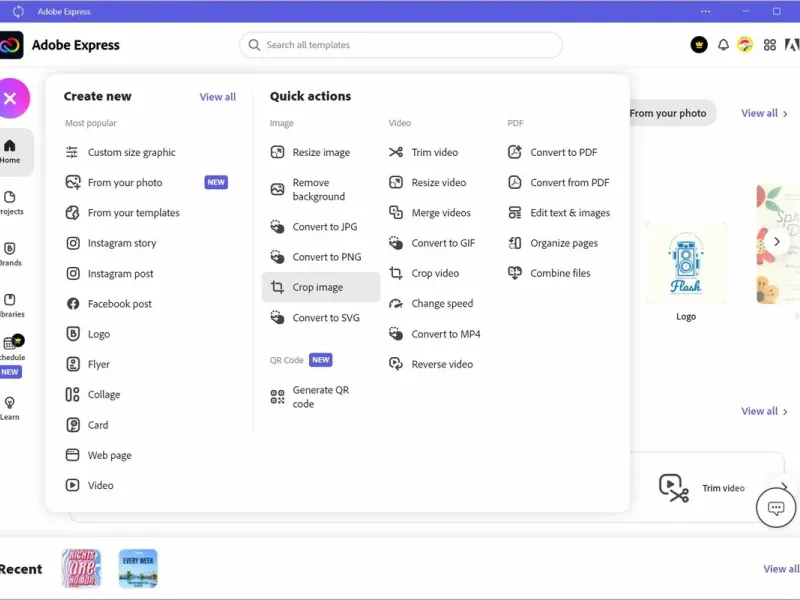Click the Logo icon in Create new
800x600 pixels.
pyautogui.click(x=73, y=334)
